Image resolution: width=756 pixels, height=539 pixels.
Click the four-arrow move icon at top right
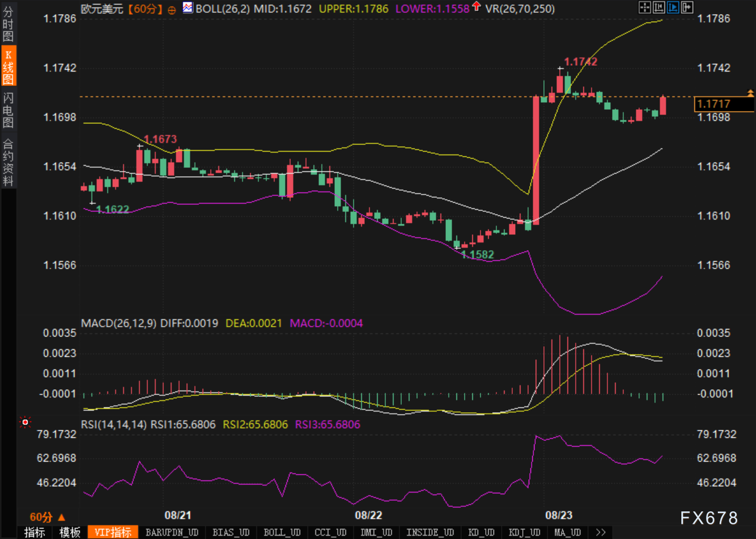[644, 8]
